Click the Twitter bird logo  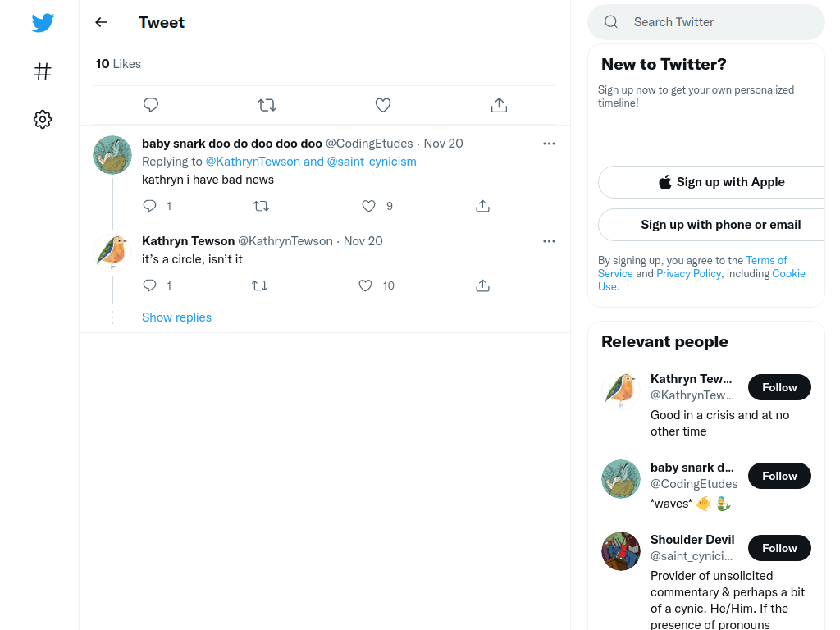[43, 22]
